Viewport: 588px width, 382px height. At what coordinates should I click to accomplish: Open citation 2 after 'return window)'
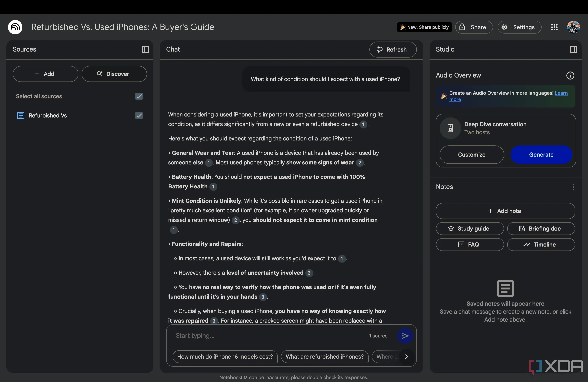coord(235,220)
